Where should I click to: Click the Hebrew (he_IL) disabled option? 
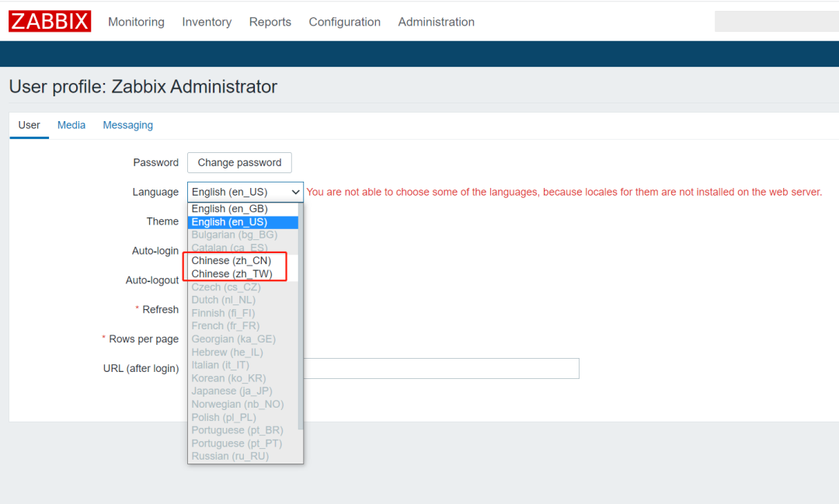click(243, 352)
